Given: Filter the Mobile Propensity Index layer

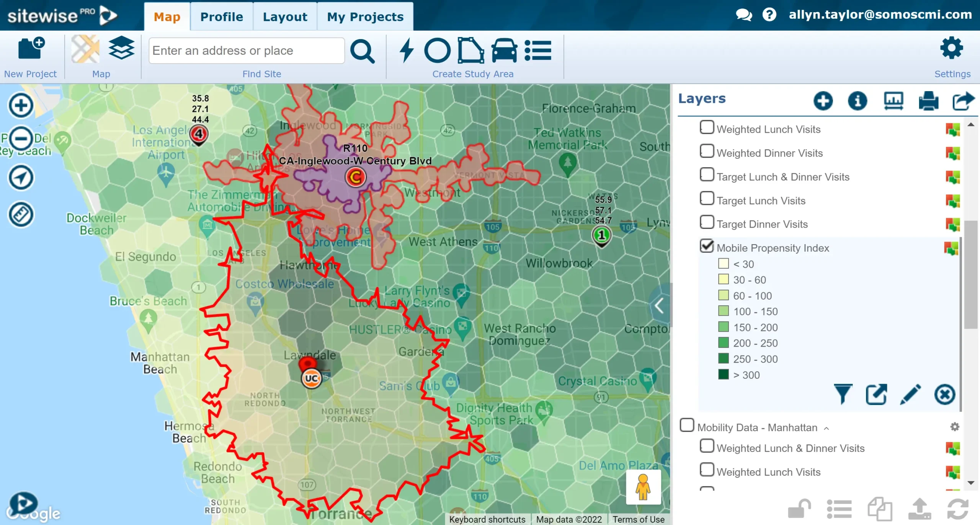Looking at the screenshot, I should coord(843,394).
